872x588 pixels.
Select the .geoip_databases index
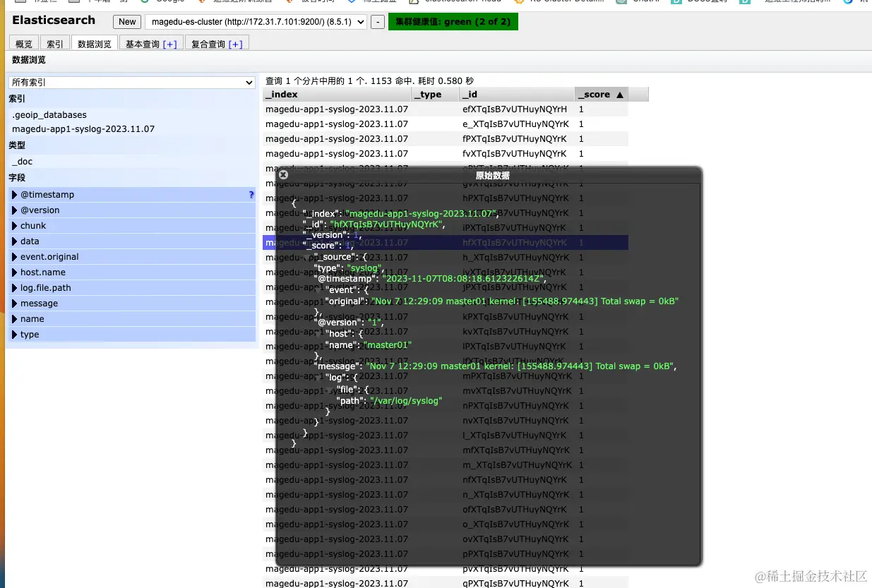pos(49,114)
